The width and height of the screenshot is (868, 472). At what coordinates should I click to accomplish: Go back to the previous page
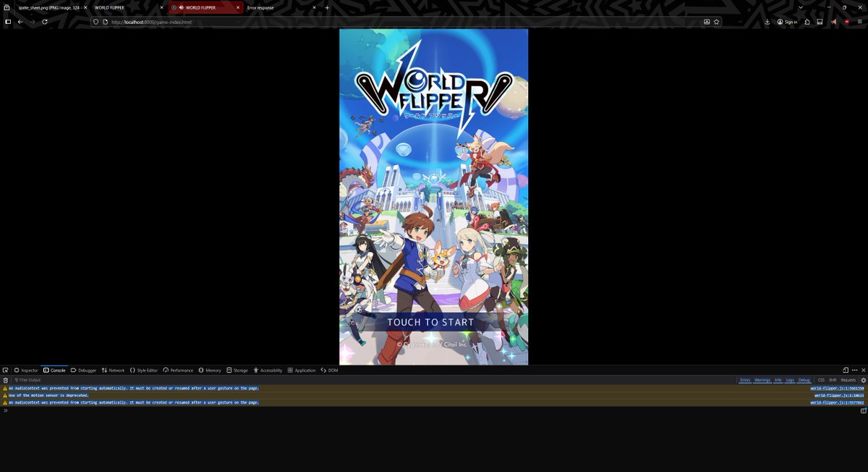coord(20,22)
